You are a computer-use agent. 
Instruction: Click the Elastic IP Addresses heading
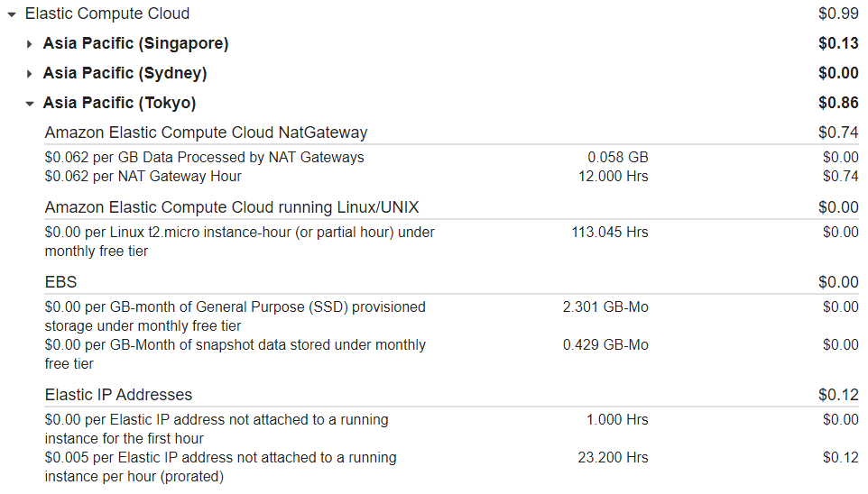tap(118, 395)
